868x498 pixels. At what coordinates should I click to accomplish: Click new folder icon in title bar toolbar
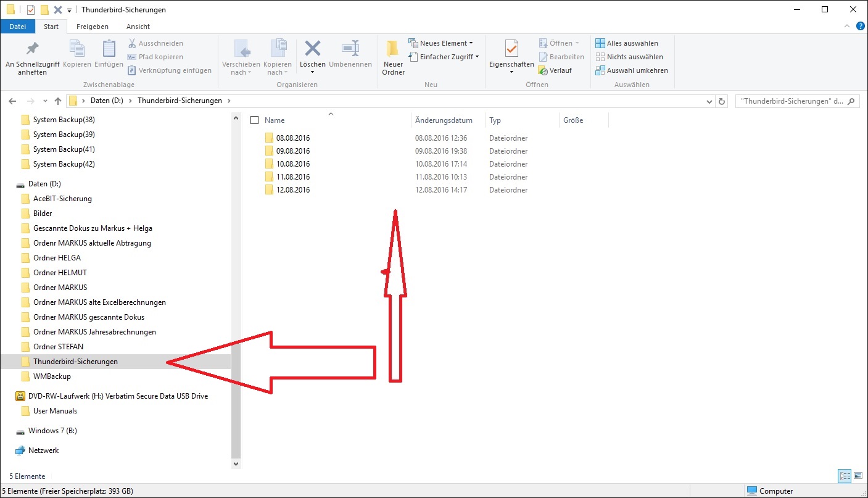(44, 10)
